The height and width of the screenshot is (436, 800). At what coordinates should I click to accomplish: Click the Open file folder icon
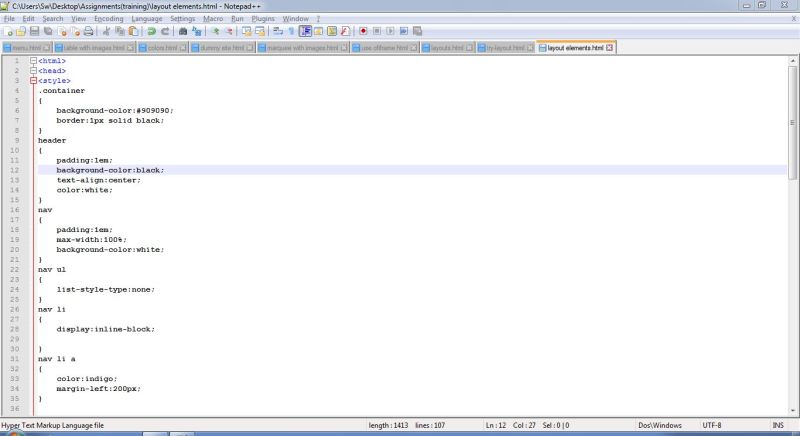(x=21, y=31)
